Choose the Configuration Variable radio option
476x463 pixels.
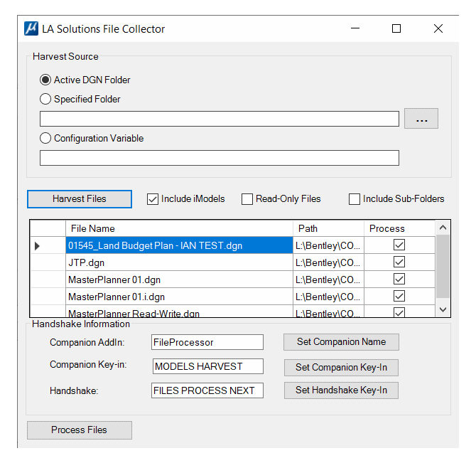(45, 139)
